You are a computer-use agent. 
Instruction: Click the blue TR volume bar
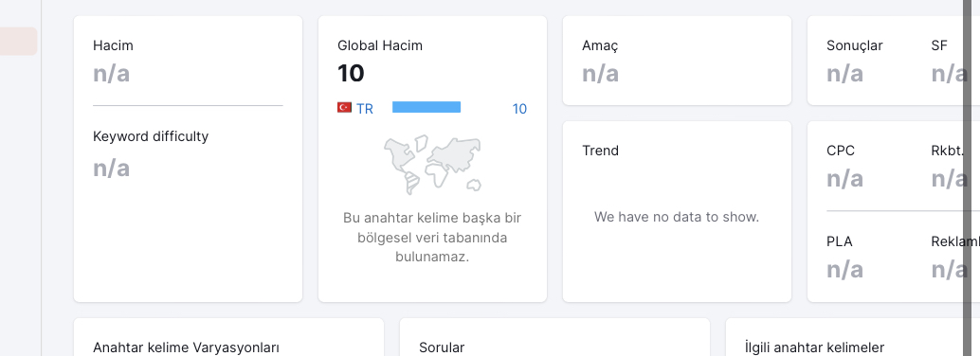[x=426, y=107]
